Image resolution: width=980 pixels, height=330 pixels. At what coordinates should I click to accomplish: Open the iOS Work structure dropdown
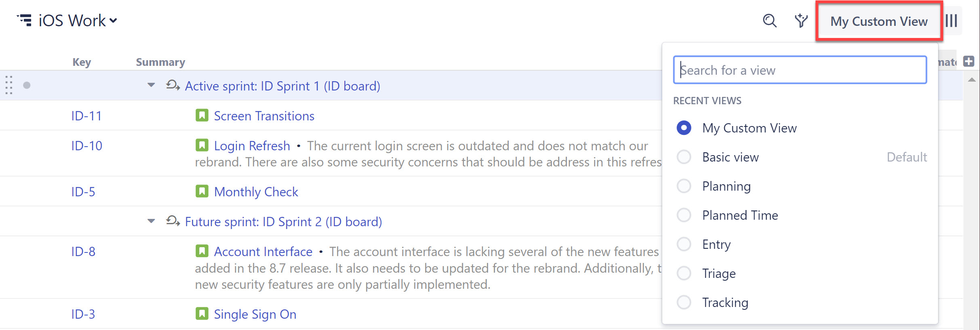[114, 20]
